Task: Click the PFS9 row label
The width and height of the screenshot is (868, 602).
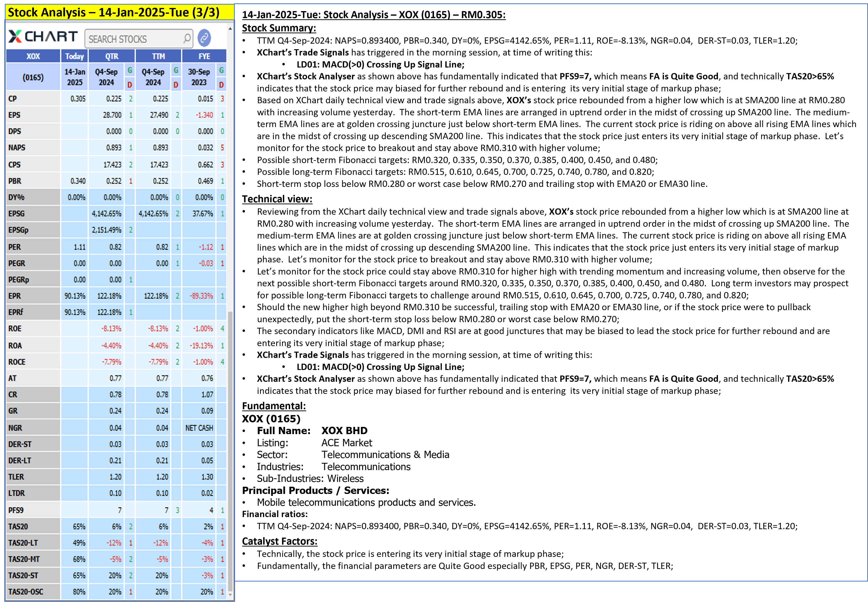Action: click(16, 510)
